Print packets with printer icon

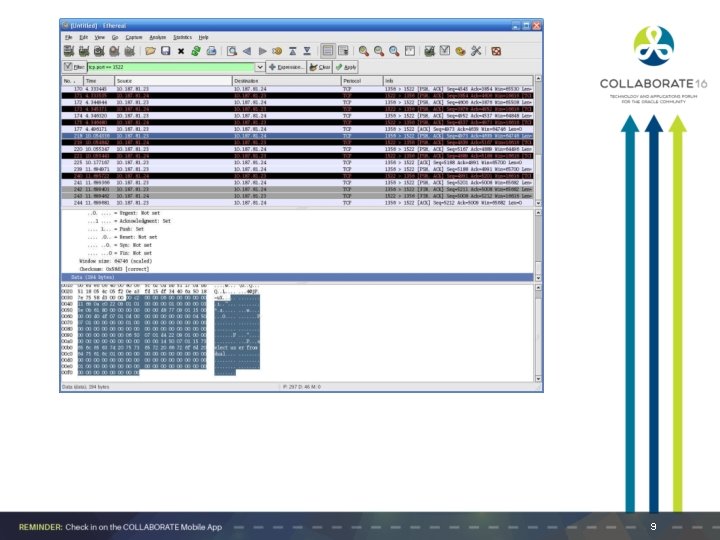point(211,51)
